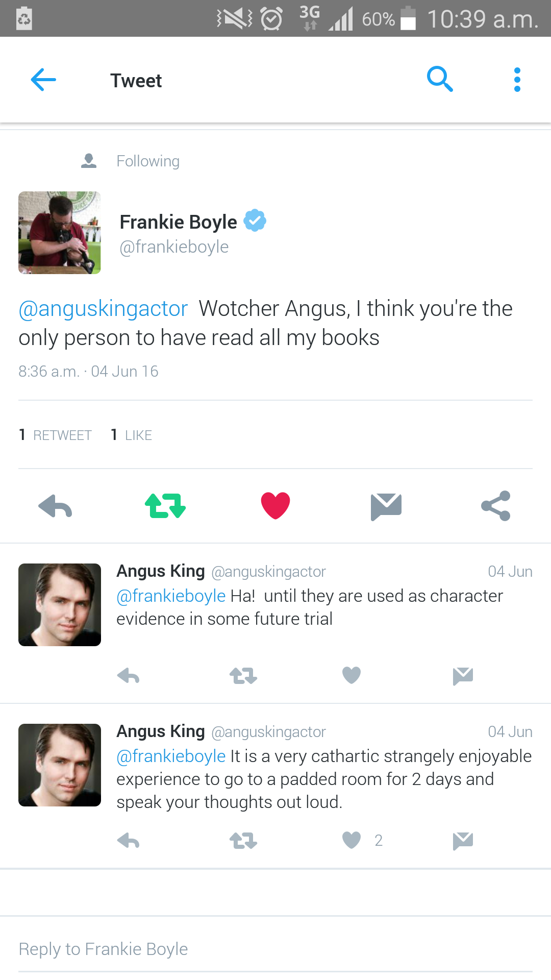Click the reply arrow on Angus King's first reply
551x980 pixels.
[x=128, y=676]
